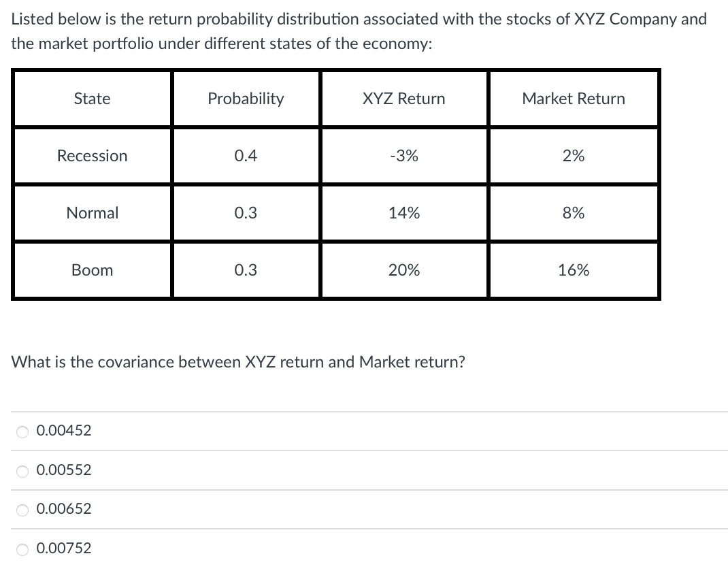Viewport: 728px width, 573px height.
Task: Click the 0.4 probability cell
Action: coord(246,155)
